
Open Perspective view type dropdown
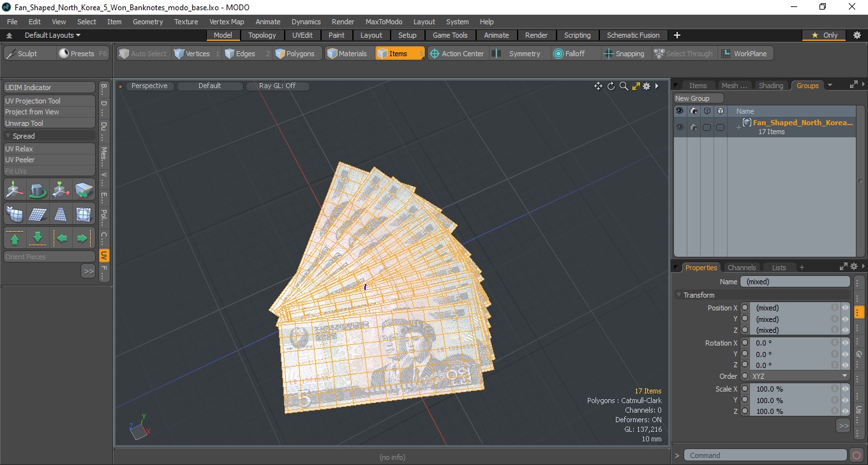(x=149, y=86)
